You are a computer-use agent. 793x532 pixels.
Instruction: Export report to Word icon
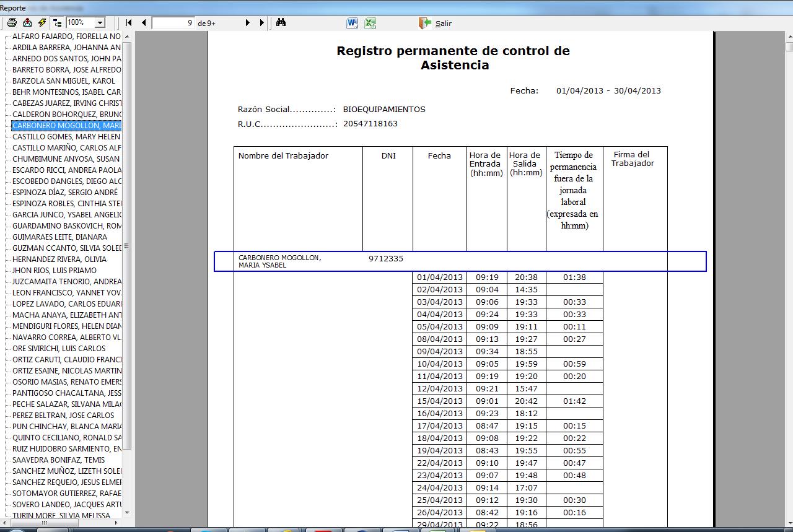point(352,23)
